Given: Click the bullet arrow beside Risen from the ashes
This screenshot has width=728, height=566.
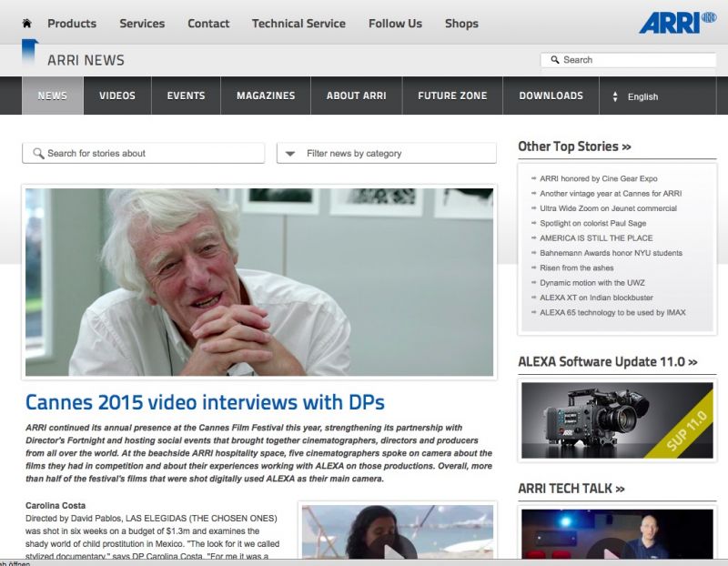Looking at the screenshot, I should (533, 268).
